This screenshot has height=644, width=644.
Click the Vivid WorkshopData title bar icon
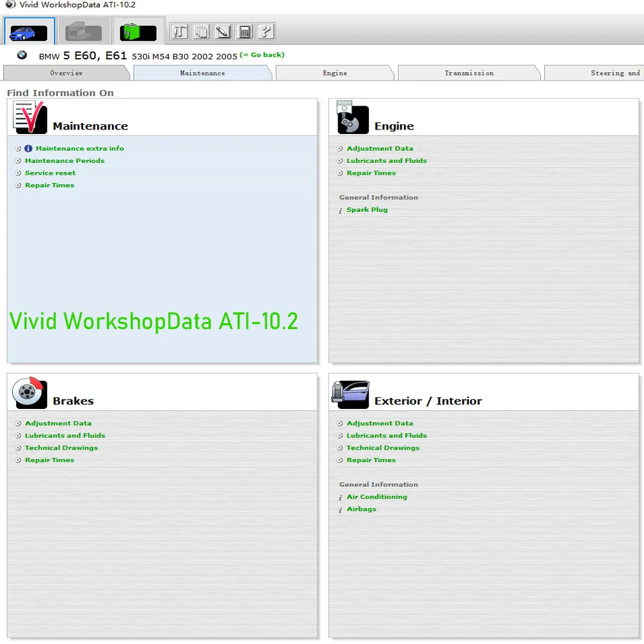(10, 5)
